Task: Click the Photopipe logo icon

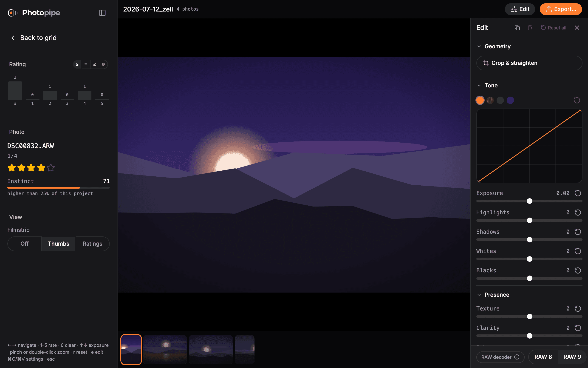Action: pyautogui.click(x=13, y=13)
